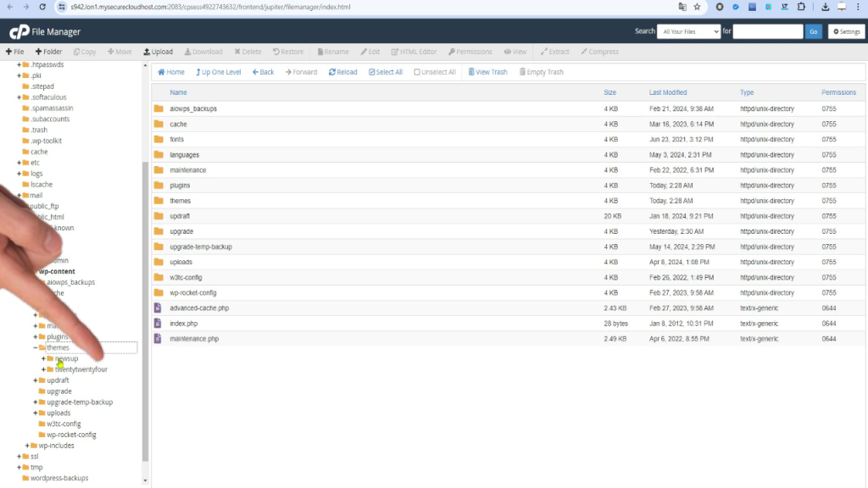Open View Trash
Viewport: 868px width, 488px height.
487,72
